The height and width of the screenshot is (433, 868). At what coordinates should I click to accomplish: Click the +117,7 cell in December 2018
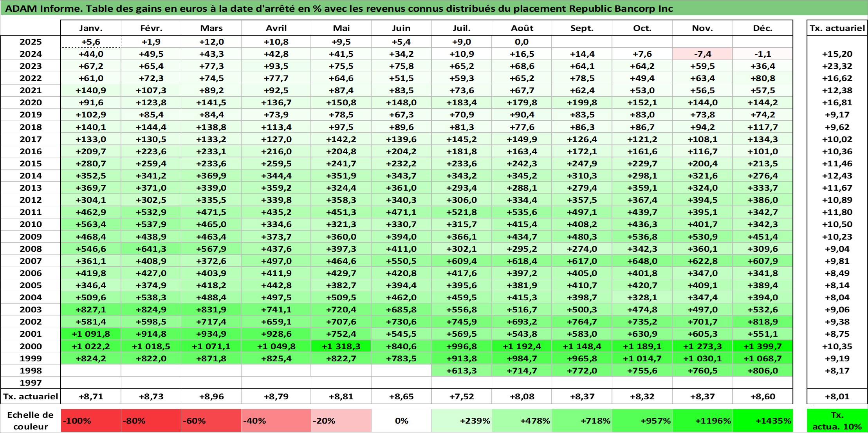click(x=763, y=127)
